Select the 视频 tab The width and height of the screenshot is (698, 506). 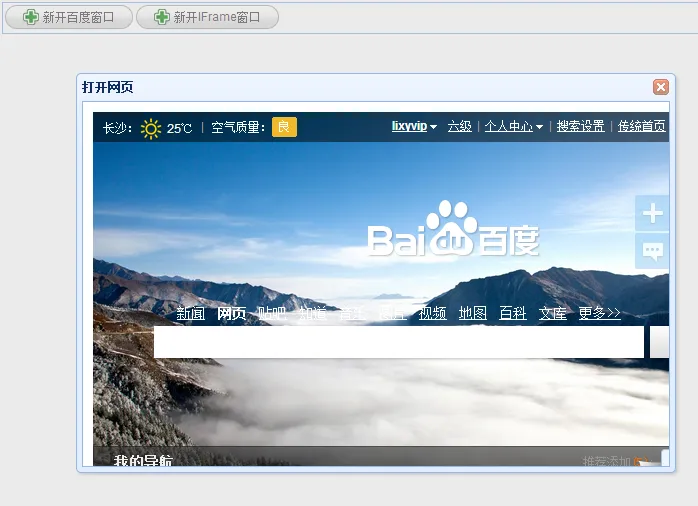click(x=432, y=313)
